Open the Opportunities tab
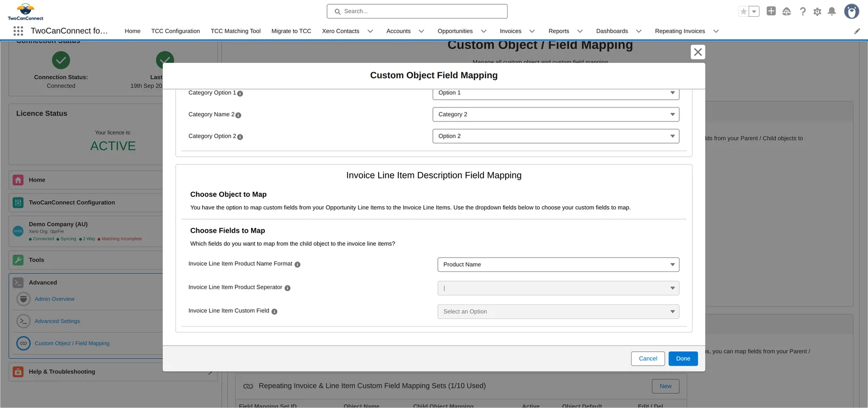 [x=455, y=31]
